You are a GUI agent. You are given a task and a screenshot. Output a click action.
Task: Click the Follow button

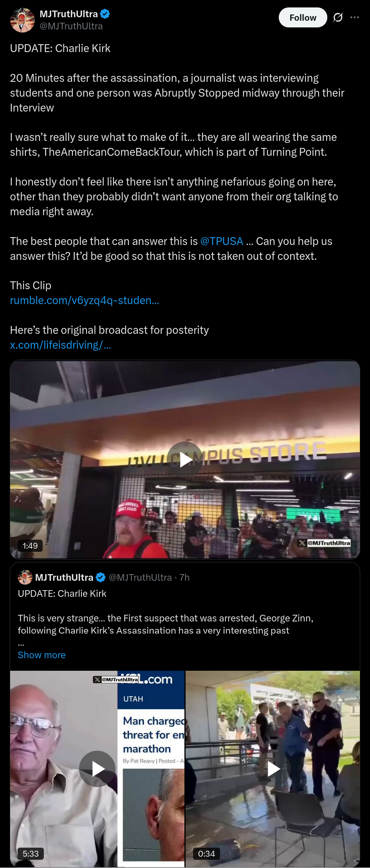point(303,18)
